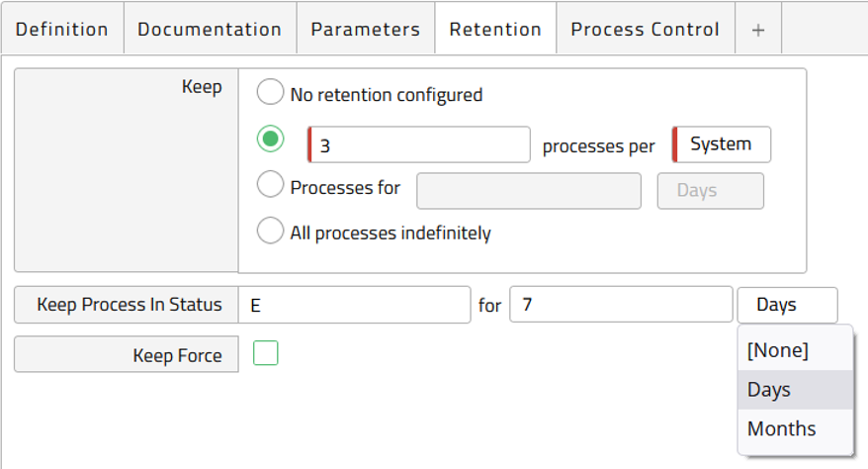Screen dimensions: 868x469
Task: Focus the for duration field showing 7
Action: tap(621, 304)
